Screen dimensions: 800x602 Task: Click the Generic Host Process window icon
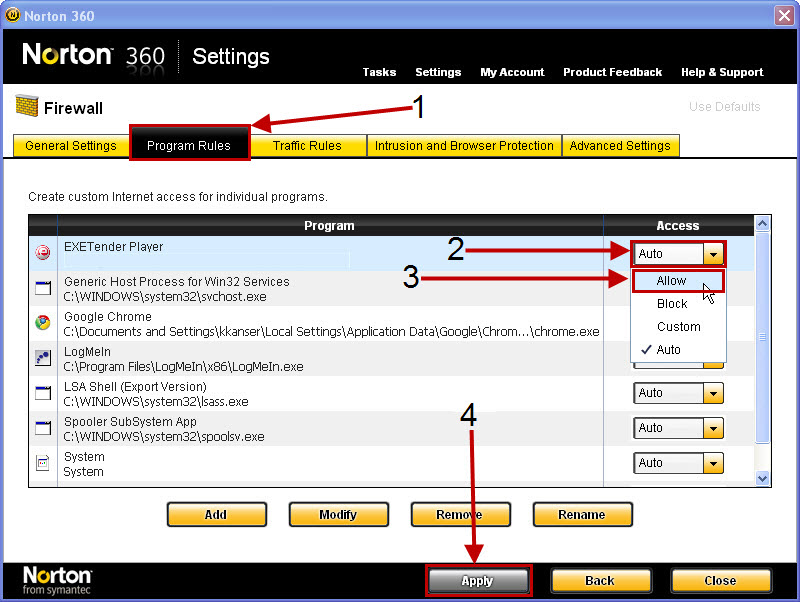pos(43,287)
